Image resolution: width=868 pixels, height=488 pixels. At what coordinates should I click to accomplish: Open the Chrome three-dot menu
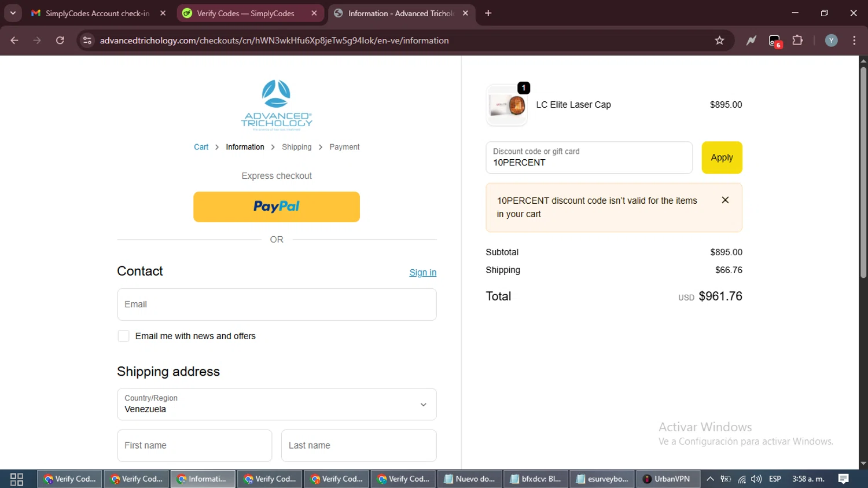[854, 41]
